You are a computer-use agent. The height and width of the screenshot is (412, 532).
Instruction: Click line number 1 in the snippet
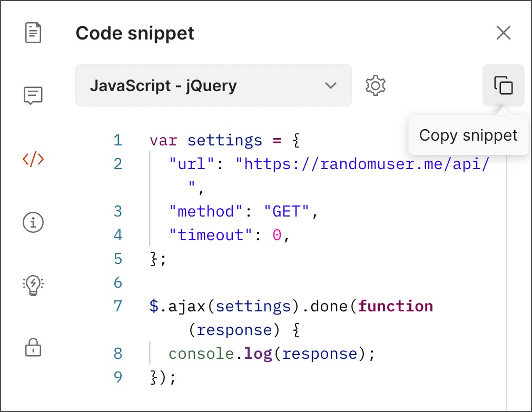click(117, 140)
